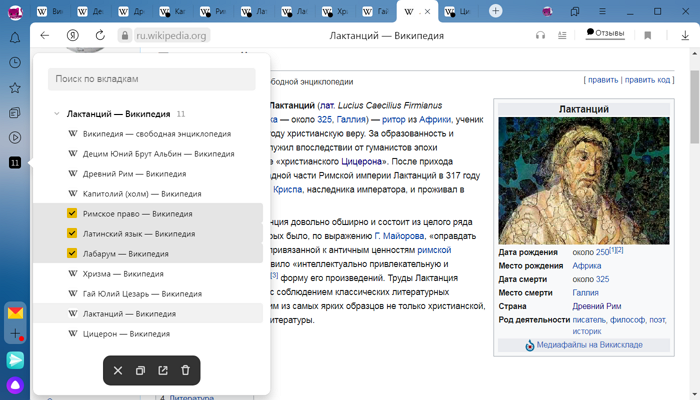
Task: Open Отзывы reviews button
Action: point(605,33)
